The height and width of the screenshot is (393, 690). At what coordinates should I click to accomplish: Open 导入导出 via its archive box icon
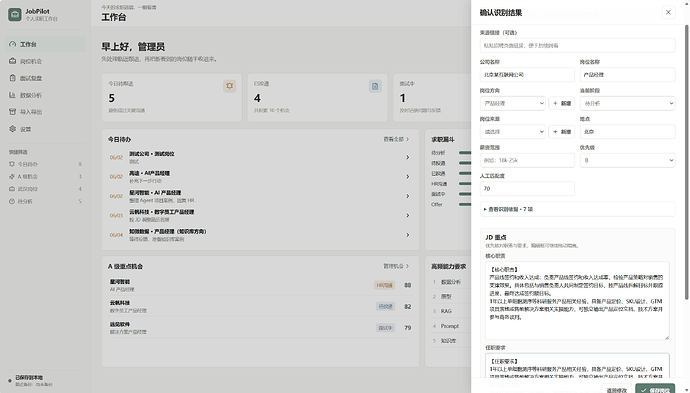coord(12,112)
